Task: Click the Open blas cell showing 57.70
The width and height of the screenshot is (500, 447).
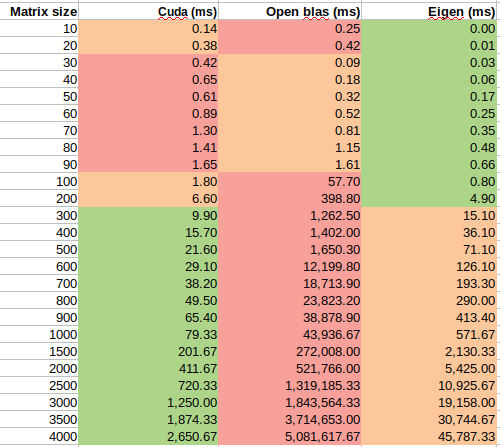Action: [x=290, y=182]
